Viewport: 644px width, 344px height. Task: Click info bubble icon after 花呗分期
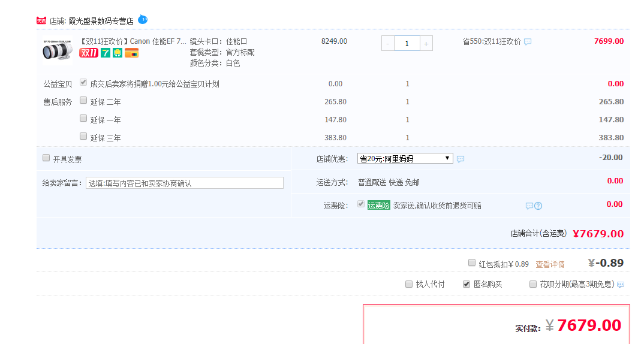tap(621, 285)
